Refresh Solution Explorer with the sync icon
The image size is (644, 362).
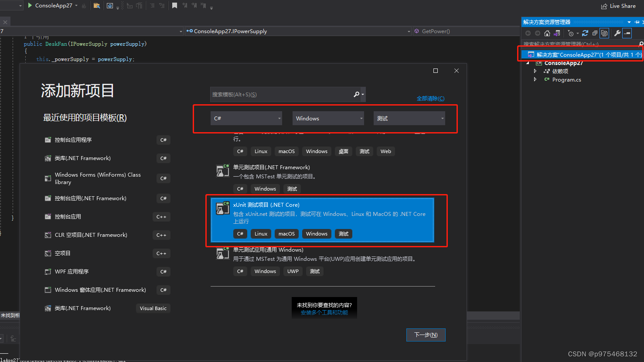coord(585,33)
